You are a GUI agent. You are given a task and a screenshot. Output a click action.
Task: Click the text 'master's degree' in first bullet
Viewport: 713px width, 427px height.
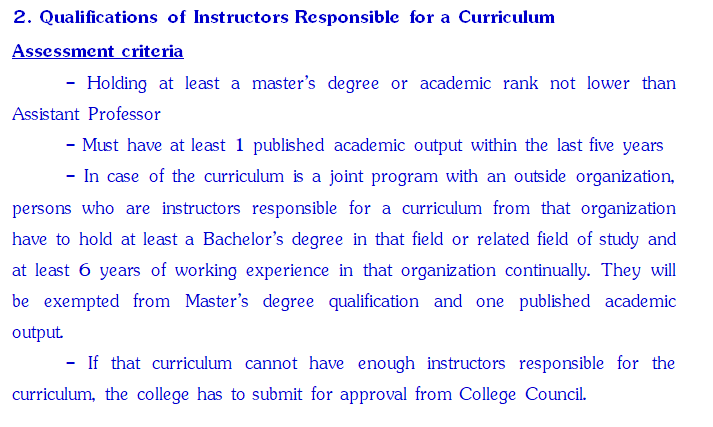click(x=315, y=84)
